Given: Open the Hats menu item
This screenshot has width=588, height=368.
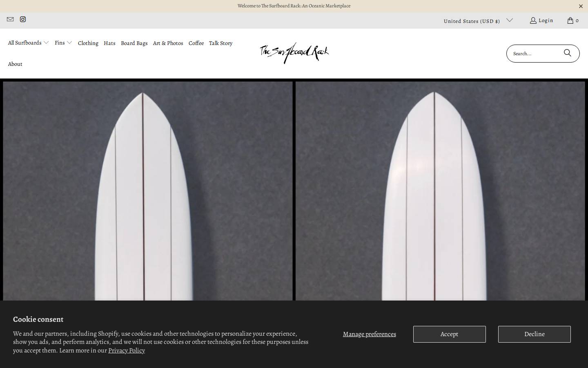Looking at the screenshot, I should click(x=109, y=43).
